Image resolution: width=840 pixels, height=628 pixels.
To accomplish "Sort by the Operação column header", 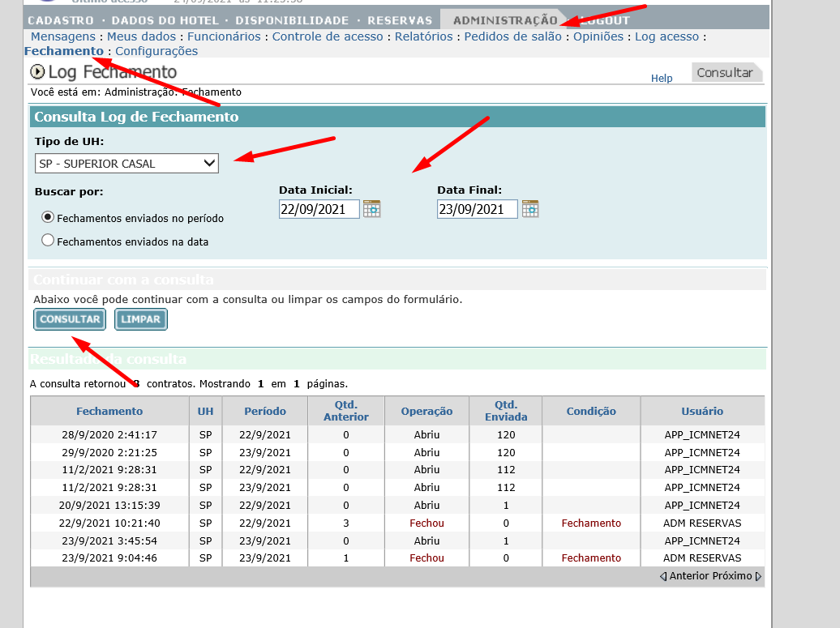I will point(427,411).
